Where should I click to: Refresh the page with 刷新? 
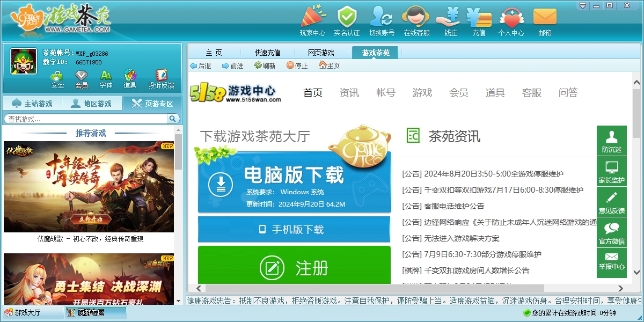[x=265, y=65]
